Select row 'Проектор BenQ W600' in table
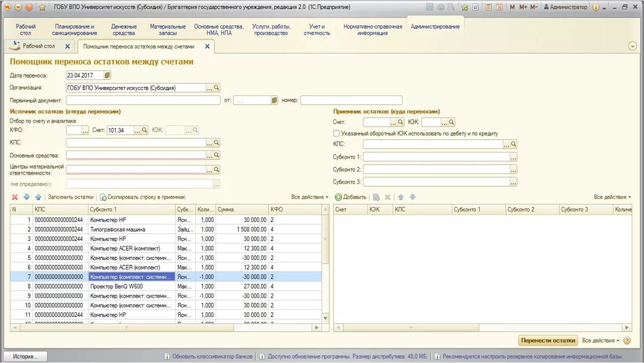Viewport: 644px width, 363px height. (x=166, y=286)
